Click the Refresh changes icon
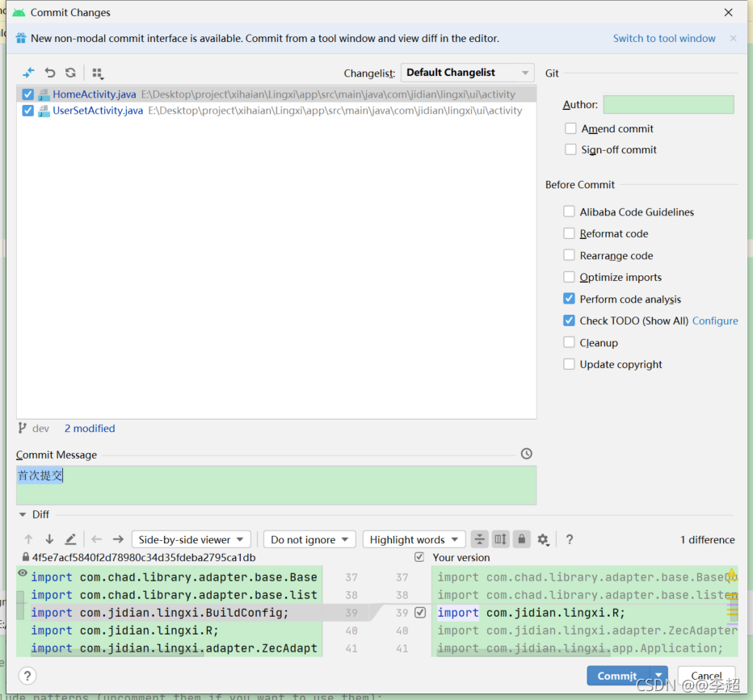The image size is (753, 700). (x=70, y=73)
